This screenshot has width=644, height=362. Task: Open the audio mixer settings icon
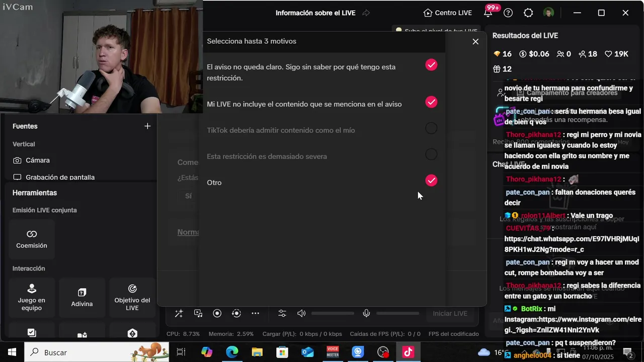pyautogui.click(x=282, y=313)
